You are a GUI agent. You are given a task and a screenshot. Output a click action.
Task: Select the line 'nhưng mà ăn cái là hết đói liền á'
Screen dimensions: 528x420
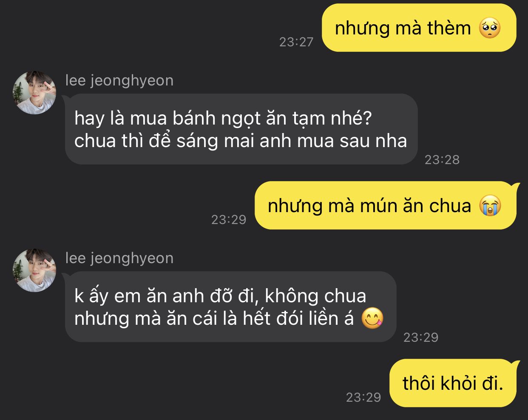click(214, 318)
